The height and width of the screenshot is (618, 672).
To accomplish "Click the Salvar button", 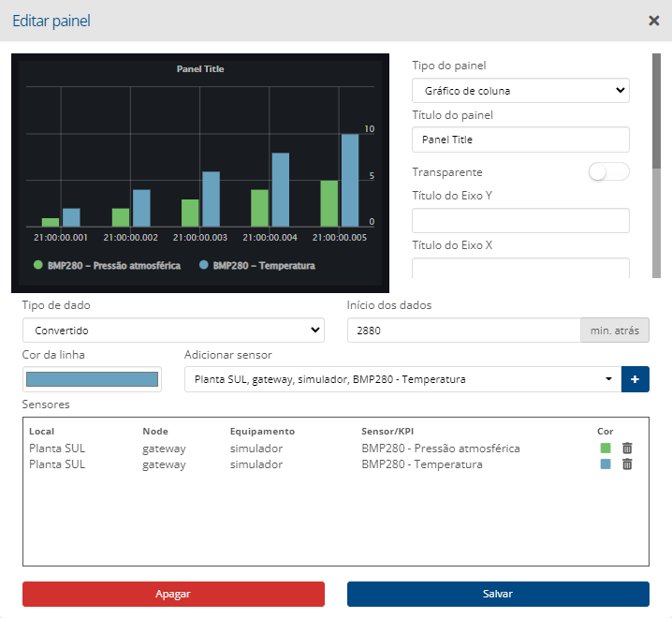I will click(498, 594).
